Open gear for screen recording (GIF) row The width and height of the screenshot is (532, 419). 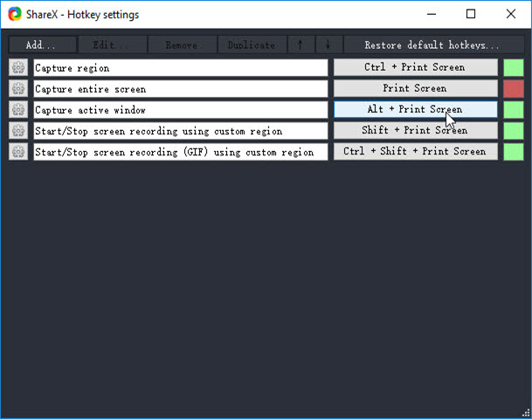tap(18, 152)
